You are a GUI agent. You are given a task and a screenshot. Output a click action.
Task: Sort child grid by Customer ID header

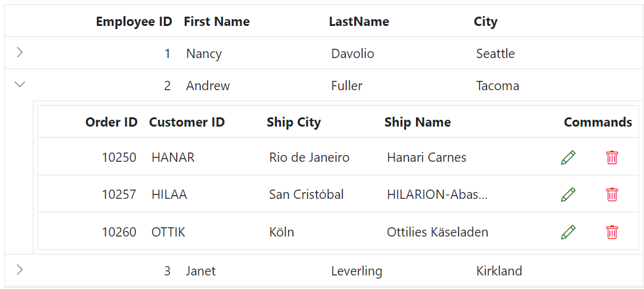click(x=187, y=122)
